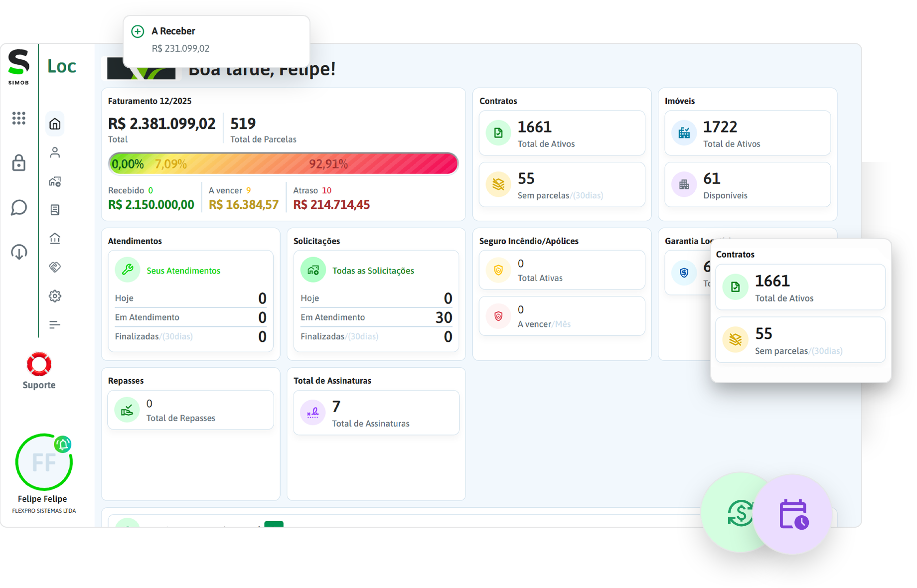Click the download arrow circle icon
917x588 pixels.
pos(19,252)
